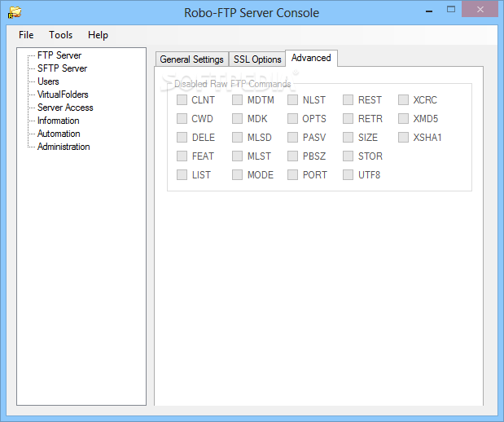This screenshot has width=504, height=422.
Task: Check the SIZE checkbox
Action: 348,138
